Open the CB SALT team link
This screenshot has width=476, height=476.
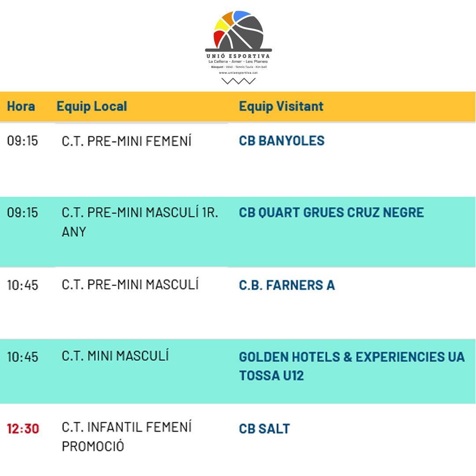pyautogui.click(x=264, y=429)
